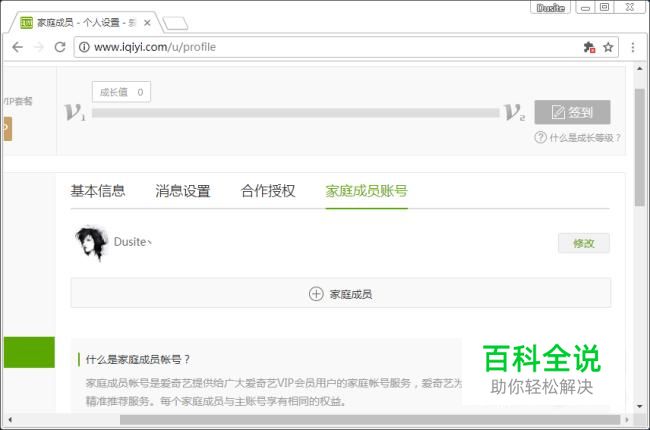Viewport: 650px width, 430px height.
Task: Click the vertical scrollbar thumb
Action: (x=640, y=147)
